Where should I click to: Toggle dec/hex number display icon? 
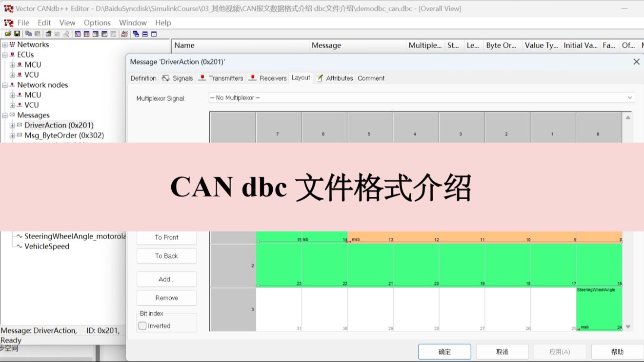(124, 34)
